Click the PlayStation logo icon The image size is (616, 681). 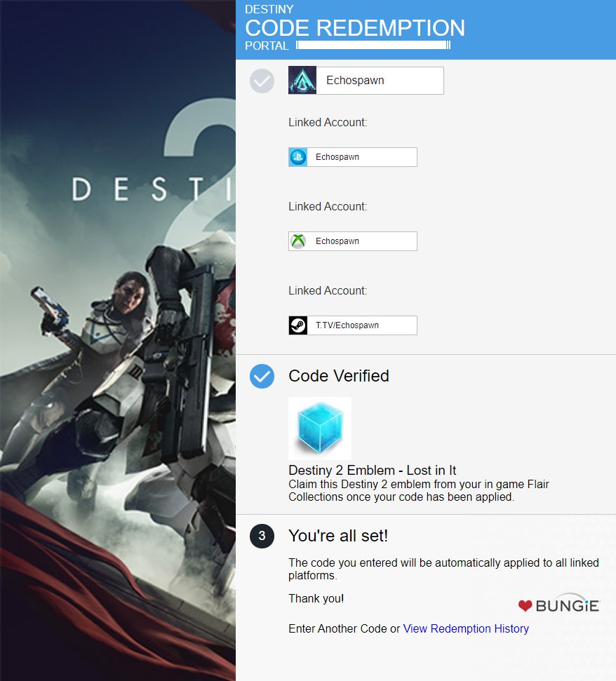(298, 157)
